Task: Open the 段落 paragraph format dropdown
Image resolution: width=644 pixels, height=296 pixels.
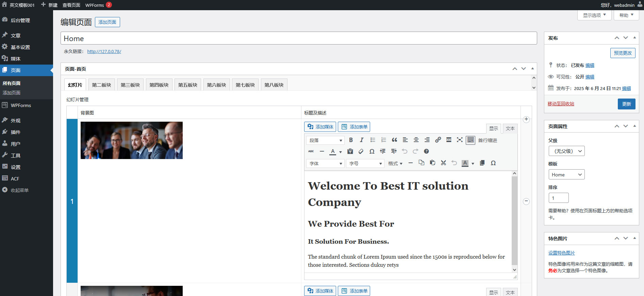Action: 325,140
